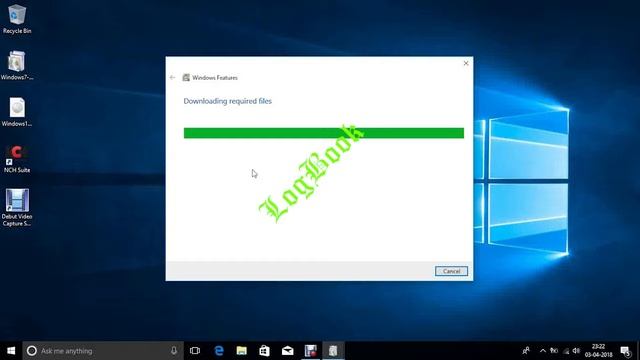Click the Cortana circle icon
The width and height of the screenshot is (640, 360).
(31, 351)
